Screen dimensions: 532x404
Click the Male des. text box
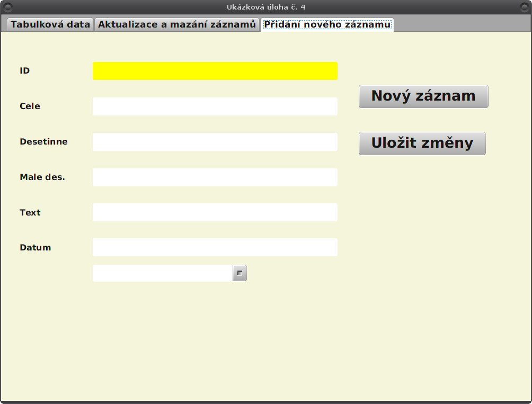pos(215,177)
